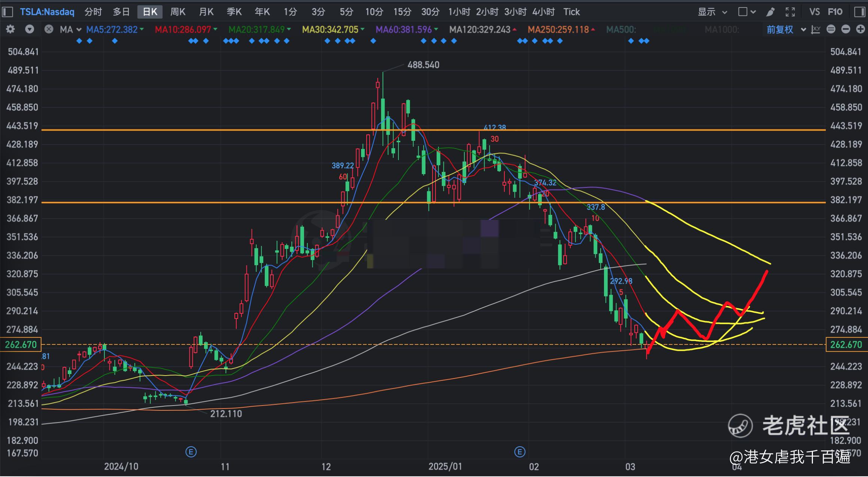Open the 前复权 adjustment dropdown
This screenshot has height=477, width=868.
click(786, 29)
